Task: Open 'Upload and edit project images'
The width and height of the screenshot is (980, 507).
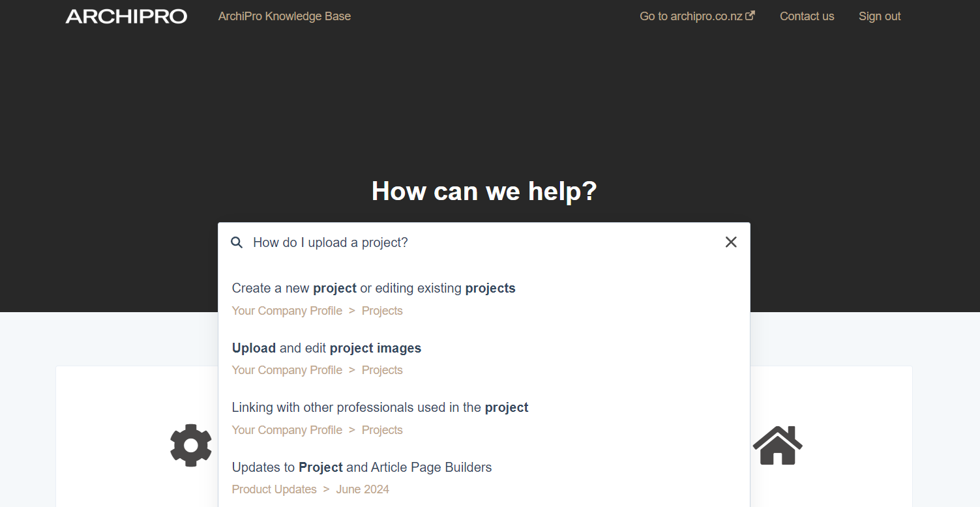Action: click(326, 348)
